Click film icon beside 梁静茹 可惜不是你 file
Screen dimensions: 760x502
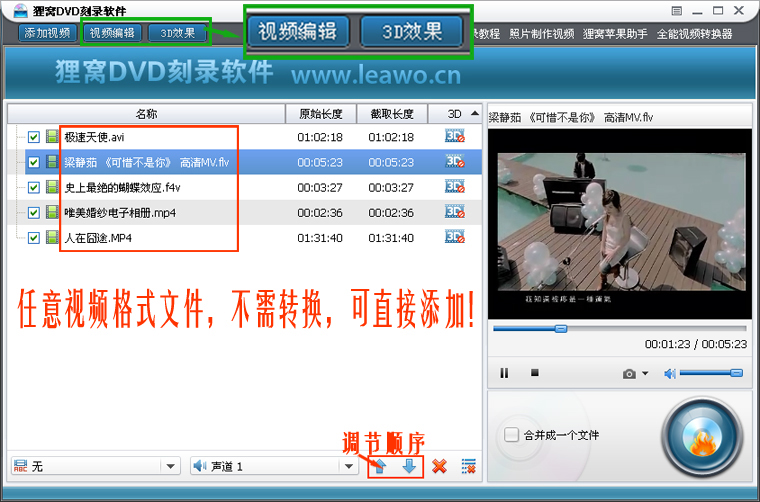click(x=52, y=162)
